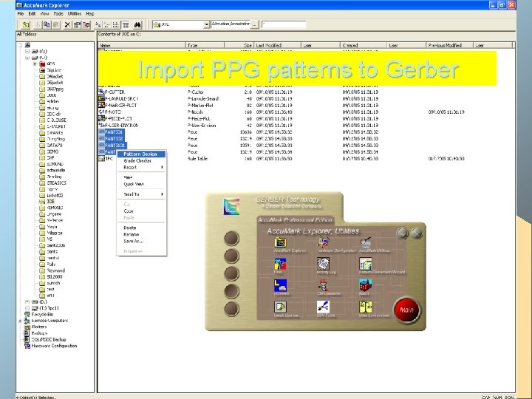The height and width of the screenshot is (399, 532).
Task: Switch to Details view icon in toolbar
Action: click(x=126, y=25)
